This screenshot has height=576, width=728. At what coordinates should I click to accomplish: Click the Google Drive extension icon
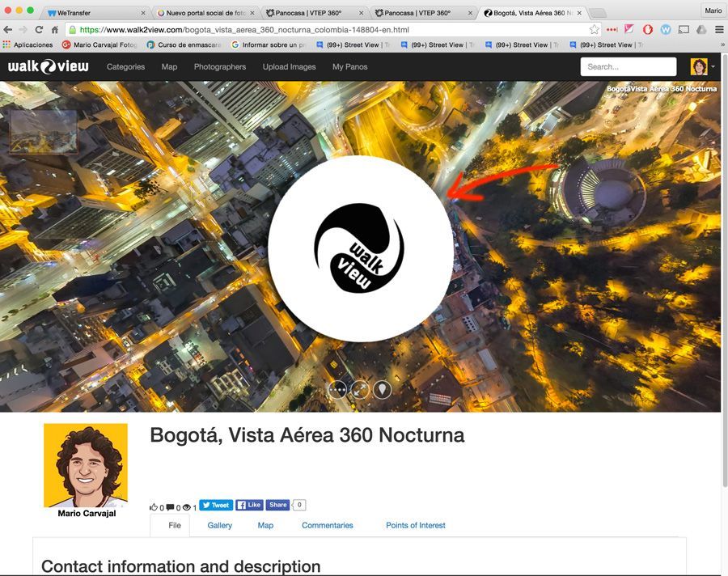(x=701, y=30)
